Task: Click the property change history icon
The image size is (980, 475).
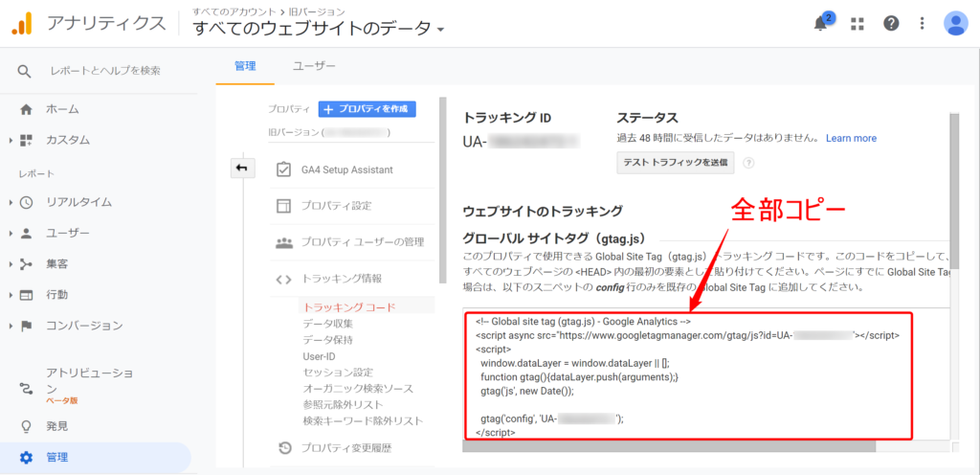Action: 283,447
